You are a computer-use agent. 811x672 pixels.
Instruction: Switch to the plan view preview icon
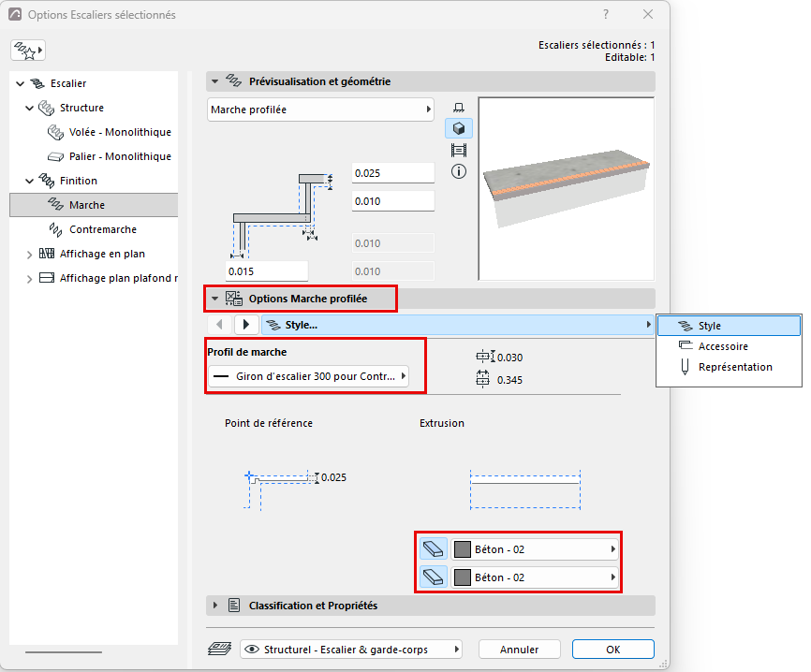click(459, 108)
